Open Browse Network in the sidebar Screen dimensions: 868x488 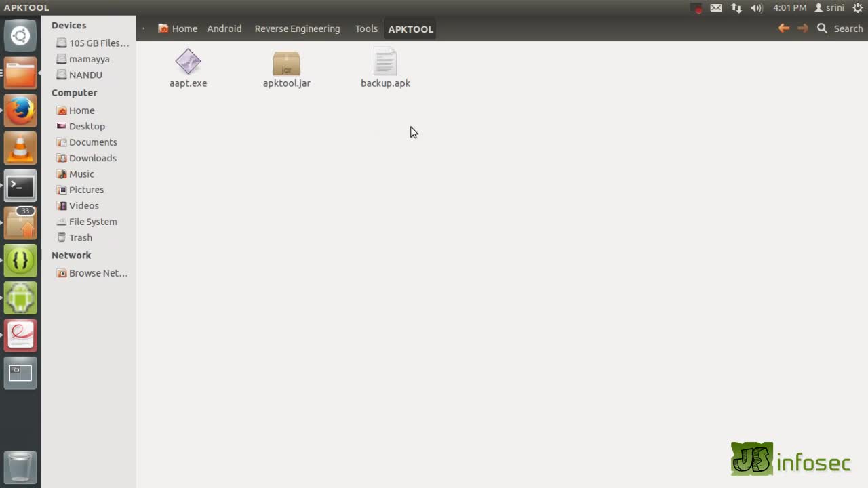pyautogui.click(x=92, y=273)
